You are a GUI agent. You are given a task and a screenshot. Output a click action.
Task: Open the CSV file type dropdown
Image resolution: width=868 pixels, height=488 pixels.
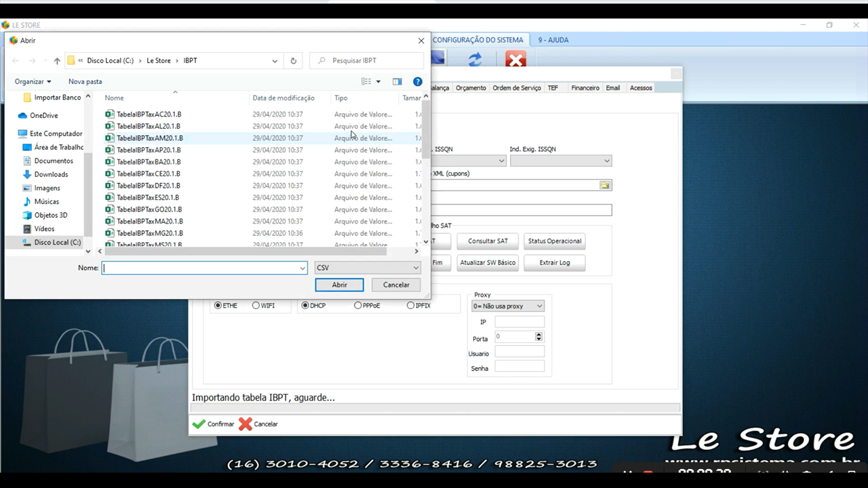[x=368, y=268]
